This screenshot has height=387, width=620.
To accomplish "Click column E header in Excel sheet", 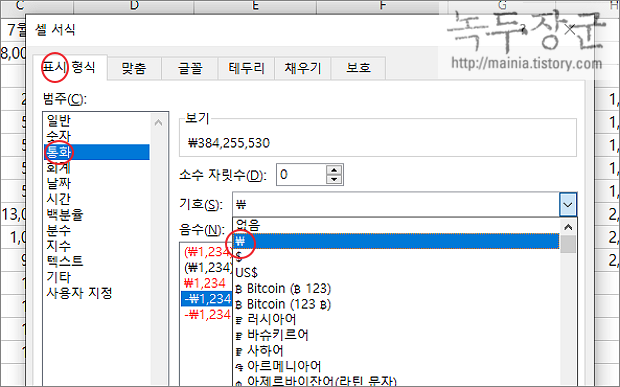I will [255, 7].
